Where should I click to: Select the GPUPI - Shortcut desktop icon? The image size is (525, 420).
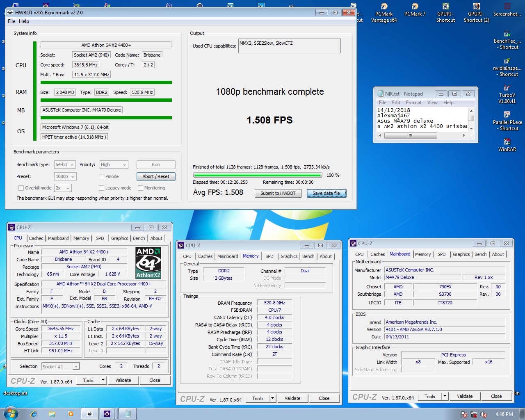445,13
